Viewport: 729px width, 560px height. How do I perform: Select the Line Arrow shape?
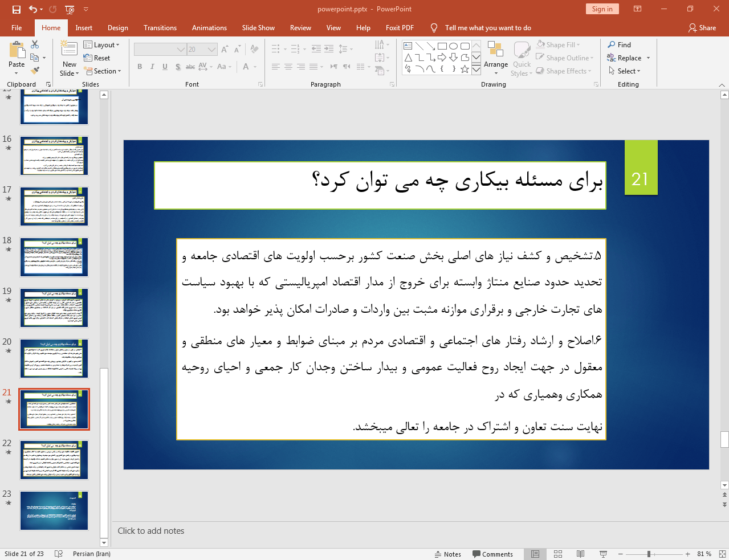430,46
